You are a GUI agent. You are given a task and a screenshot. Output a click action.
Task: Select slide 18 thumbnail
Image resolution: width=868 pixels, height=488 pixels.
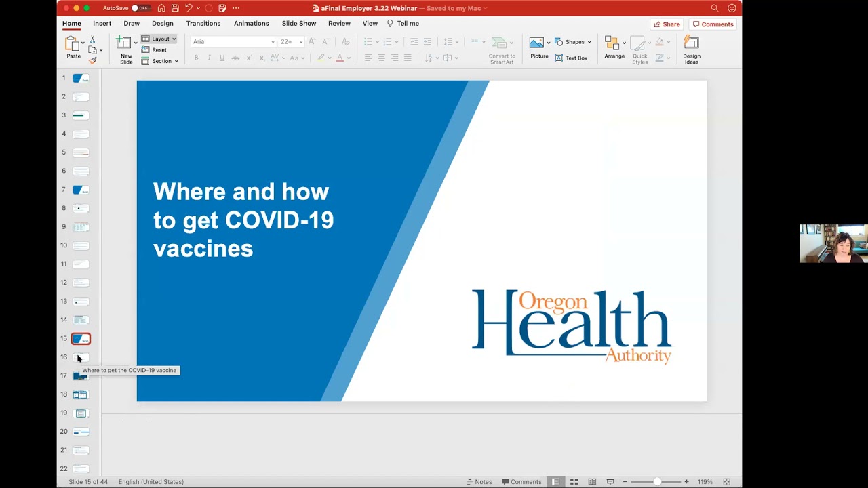81,394
